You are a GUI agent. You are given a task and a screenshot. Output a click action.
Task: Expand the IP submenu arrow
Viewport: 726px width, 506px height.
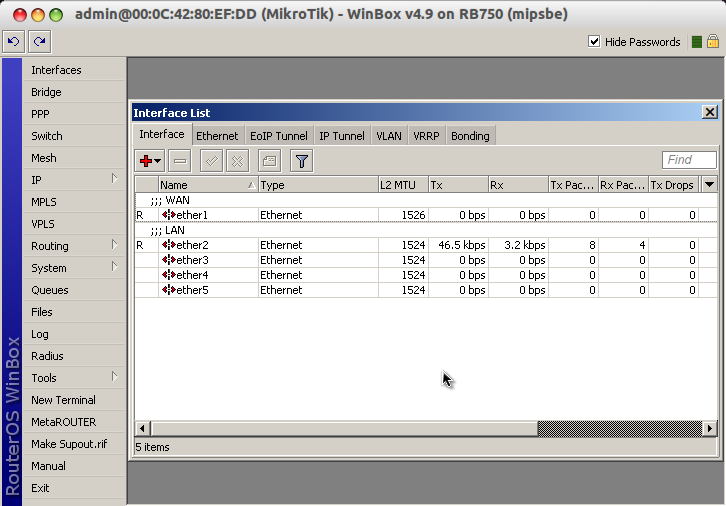point(114,179)
